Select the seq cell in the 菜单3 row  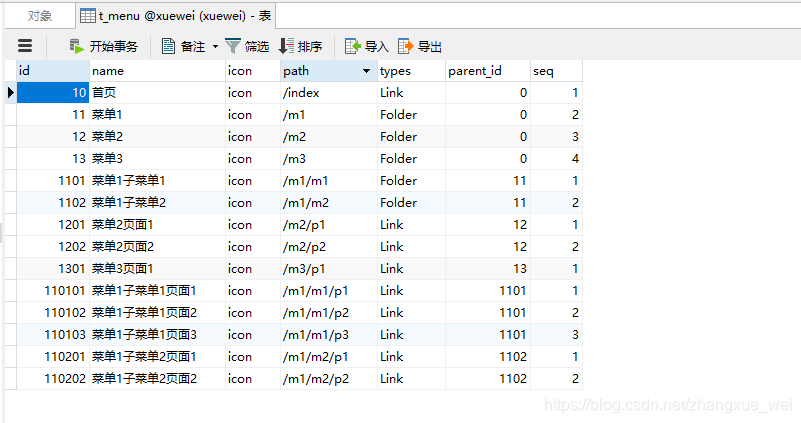pos(556,158)
